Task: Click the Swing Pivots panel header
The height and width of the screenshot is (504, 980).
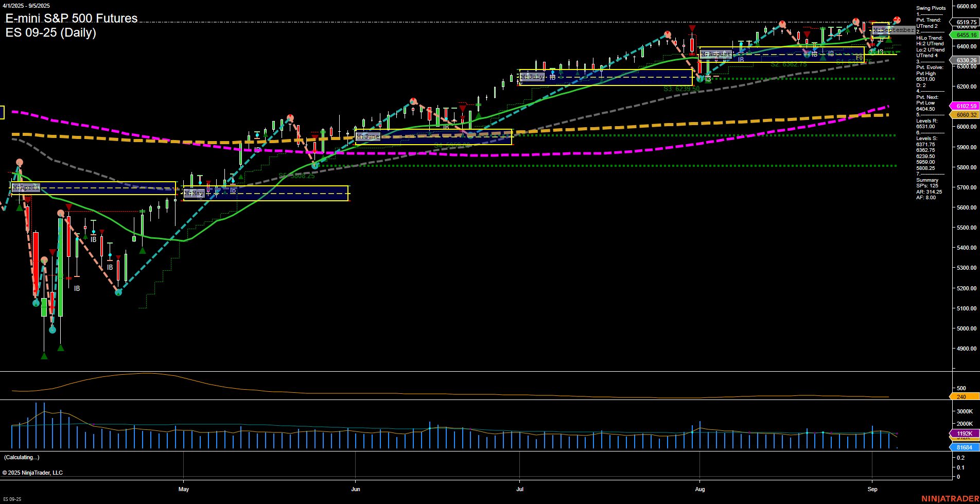Action: tap(931, 8)
